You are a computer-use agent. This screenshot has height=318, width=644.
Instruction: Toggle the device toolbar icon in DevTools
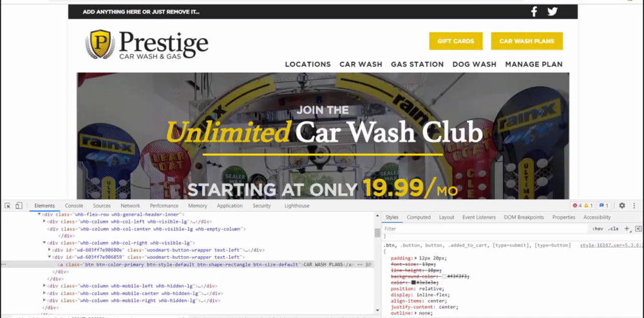(19, 205)
